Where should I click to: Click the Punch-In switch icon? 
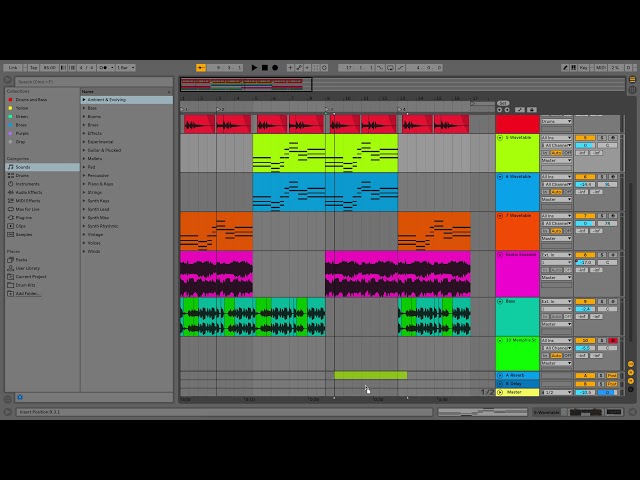(380, 68)
